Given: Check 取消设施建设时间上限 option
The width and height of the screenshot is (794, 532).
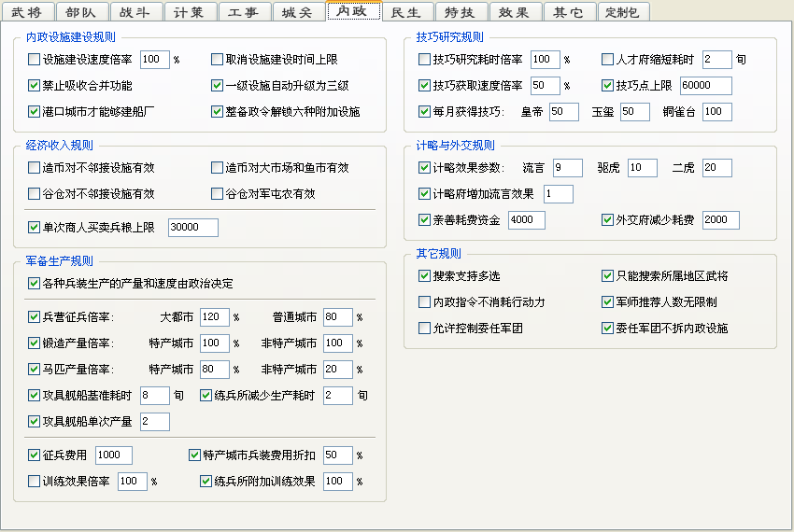Looking at the screenshot, I should click(x=218, y=60).
